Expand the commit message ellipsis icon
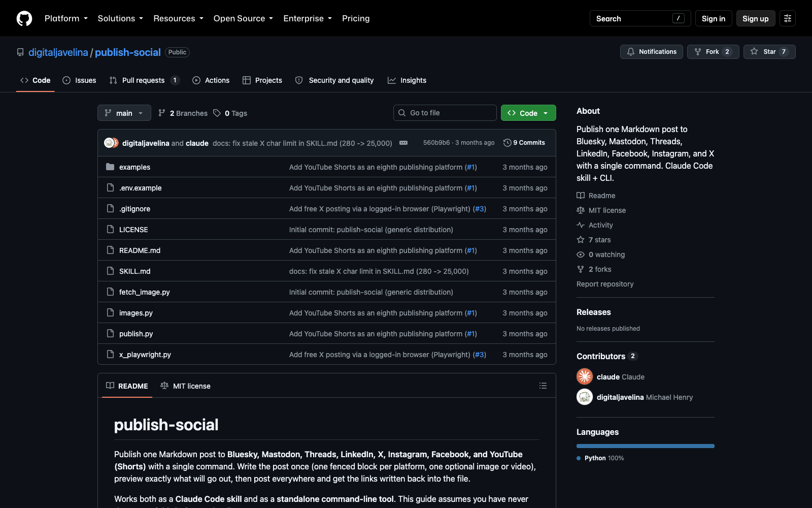The image size is (812, 508). coord(403,143)
